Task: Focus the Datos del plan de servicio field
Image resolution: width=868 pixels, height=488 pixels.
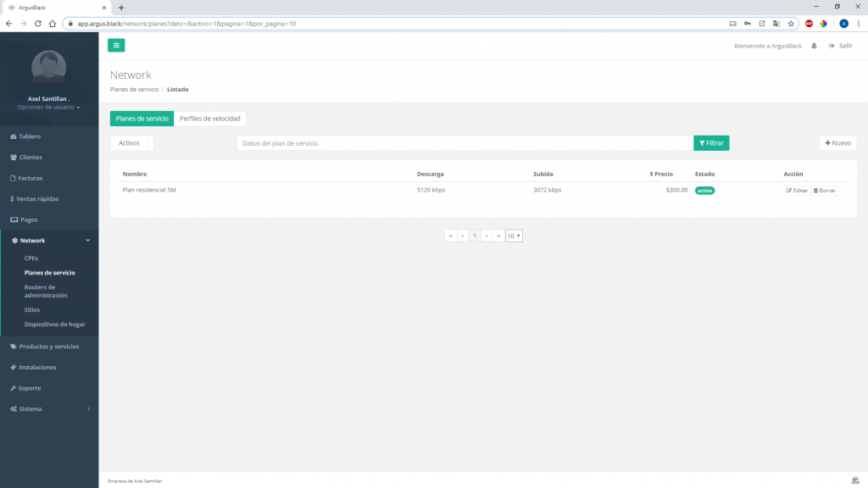Action: point(465,143)
